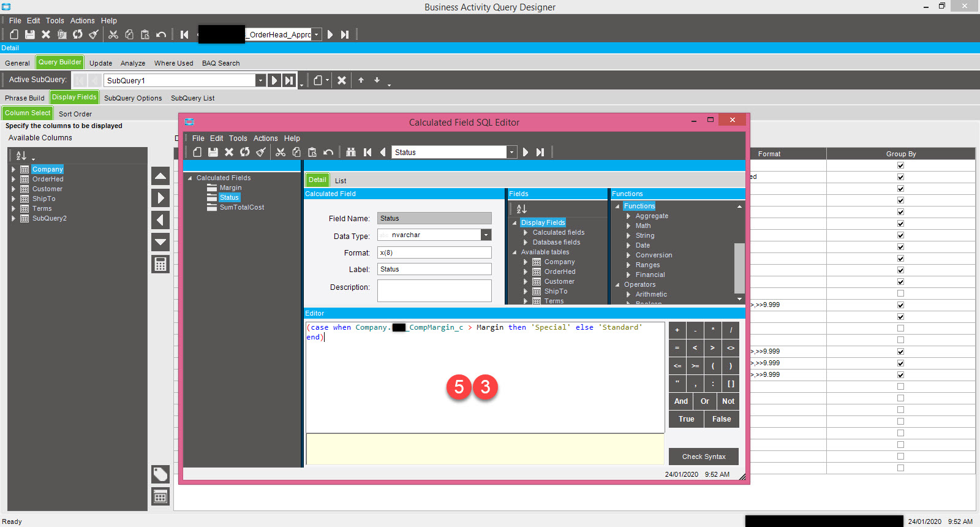Toggle the Group By checkbox directly below the last >,>>9.999 row
The width and height of the screenshot is (980, 527).
pos(900,387)
